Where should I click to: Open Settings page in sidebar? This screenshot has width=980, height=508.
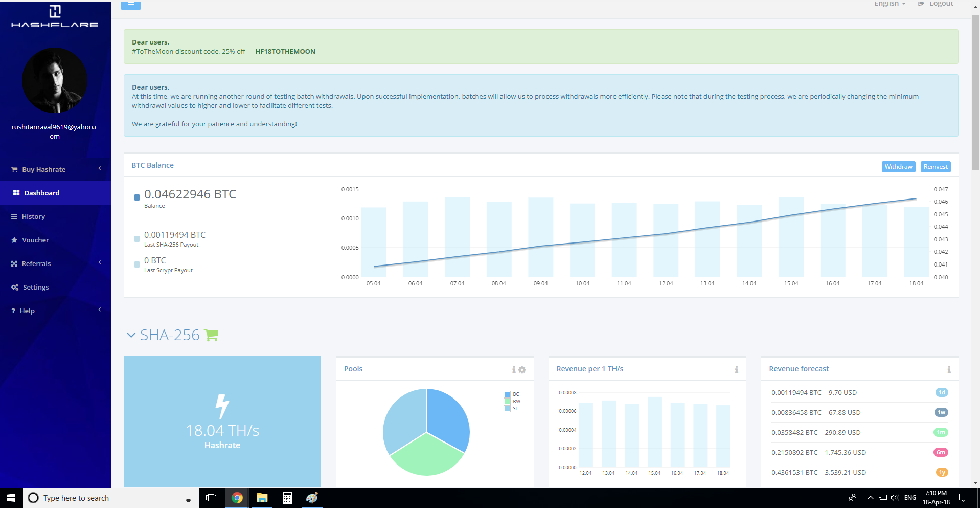click(x=55, y=287)
